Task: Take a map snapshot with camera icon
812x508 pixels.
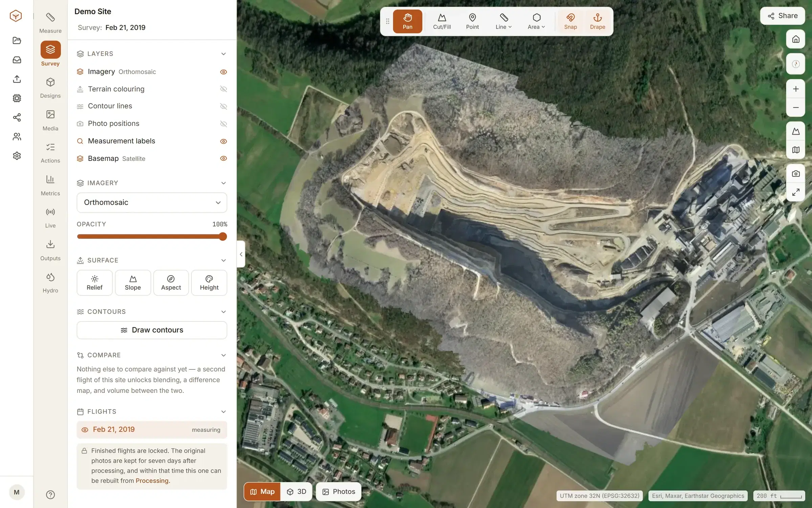Action: tap(795, 174)
